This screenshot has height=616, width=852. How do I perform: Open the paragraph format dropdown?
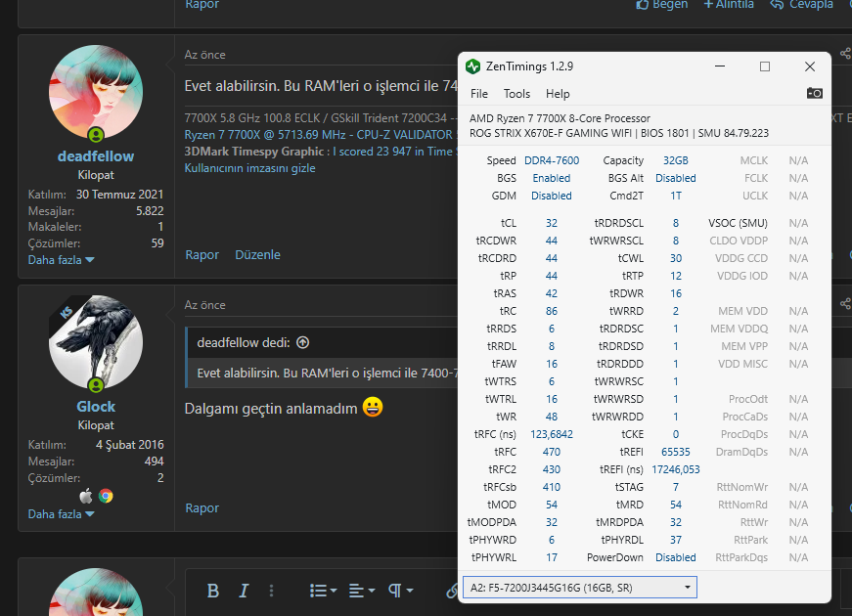click(x=401, y=591)
